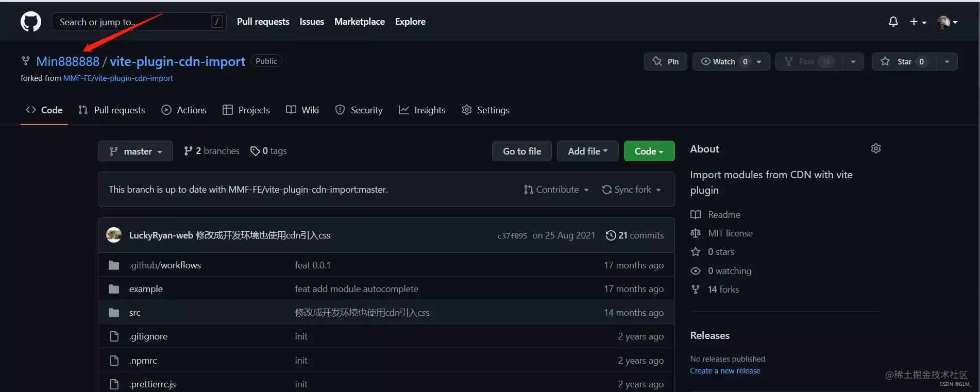Open the Add file dropdown
The height and width of the screenshot is (392, 980).
(x=588, y=151)
